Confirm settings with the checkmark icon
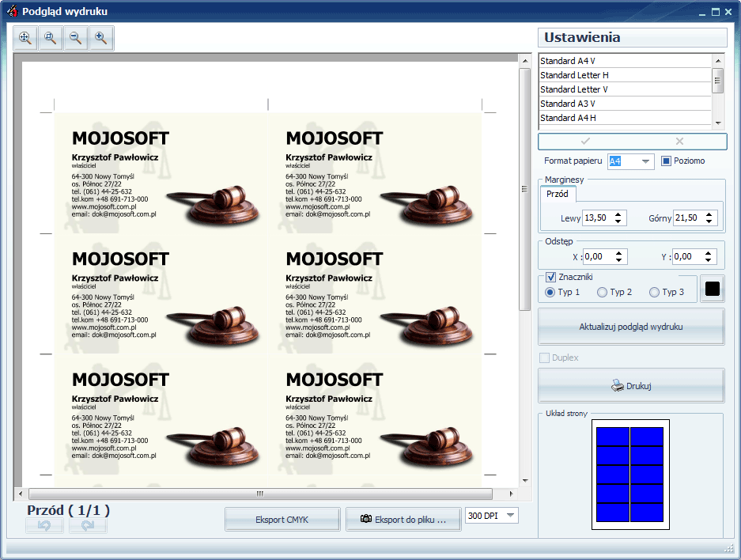Screen dimensions: 741x560 585,142
